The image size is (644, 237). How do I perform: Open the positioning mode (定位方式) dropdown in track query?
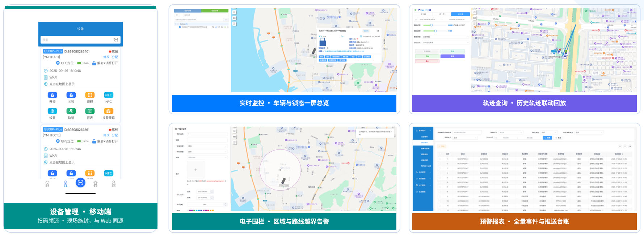click(446, 43)
